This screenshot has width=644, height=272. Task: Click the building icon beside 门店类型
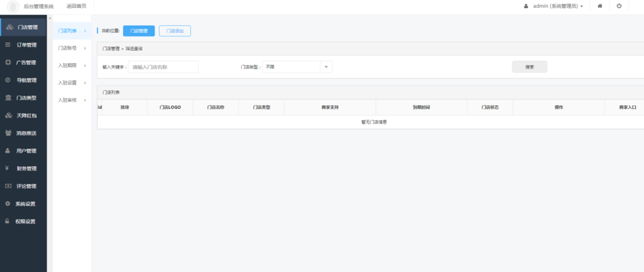click(x=8, y=98)
